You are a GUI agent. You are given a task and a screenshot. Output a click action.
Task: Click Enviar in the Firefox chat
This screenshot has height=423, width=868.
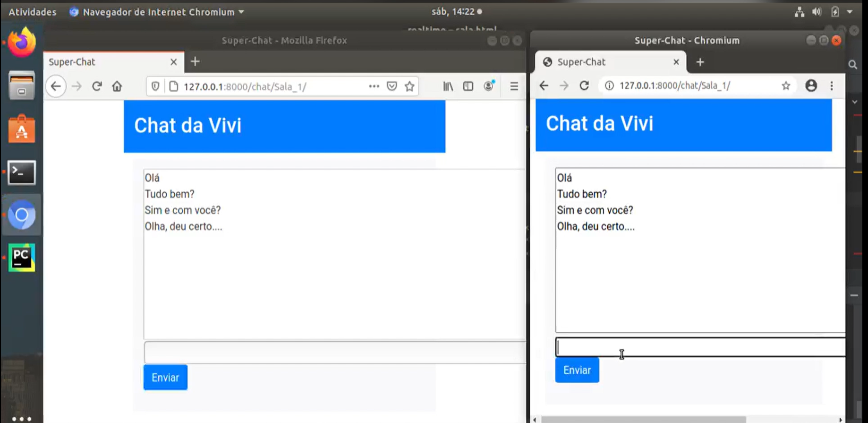pos(165,377)
